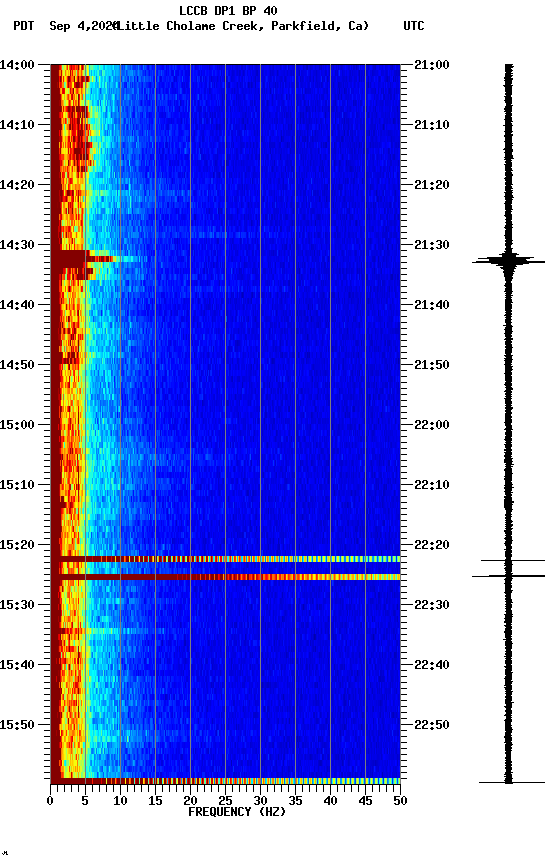Screen dimensions: 552x864
Task: Click the 22:40 UTC time label
Action: 432,665
